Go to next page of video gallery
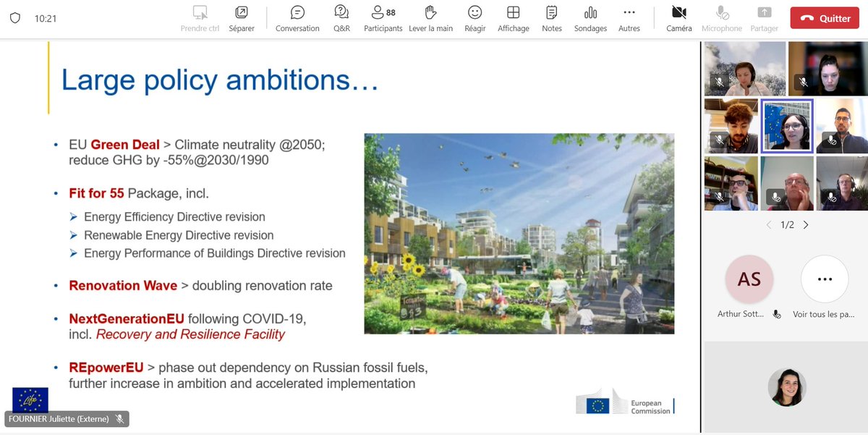This screenshot has height=435, width=868. [806, 225]
